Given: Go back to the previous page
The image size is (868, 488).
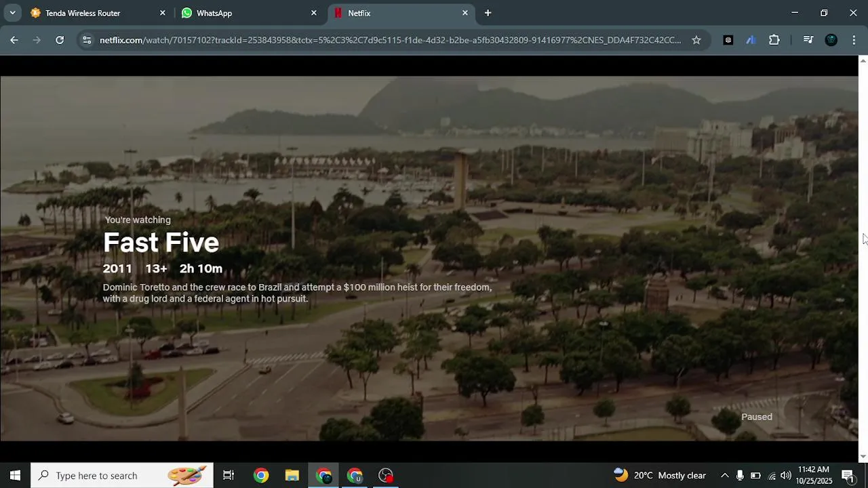Looking at the screenshot, I should coord(14,40).
